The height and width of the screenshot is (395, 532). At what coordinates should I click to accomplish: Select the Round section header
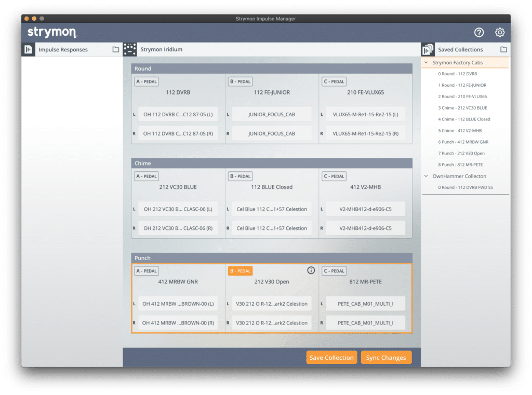pyautogui.click(x=272, y=69)
